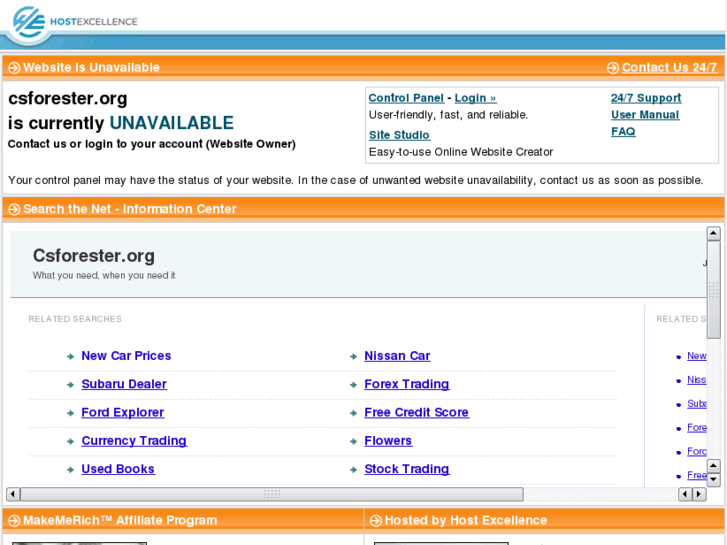Click the bullet arrow before Forex Trading

pos(353,385)
